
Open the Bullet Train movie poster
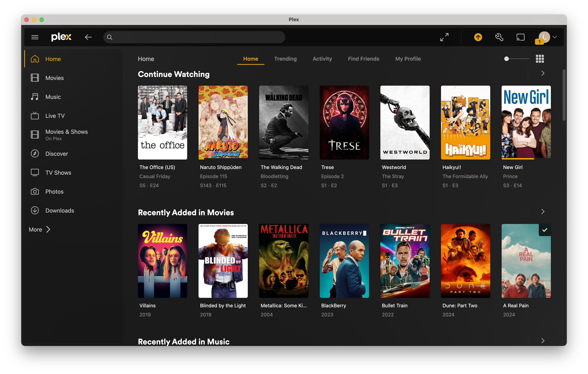(405, 261)
